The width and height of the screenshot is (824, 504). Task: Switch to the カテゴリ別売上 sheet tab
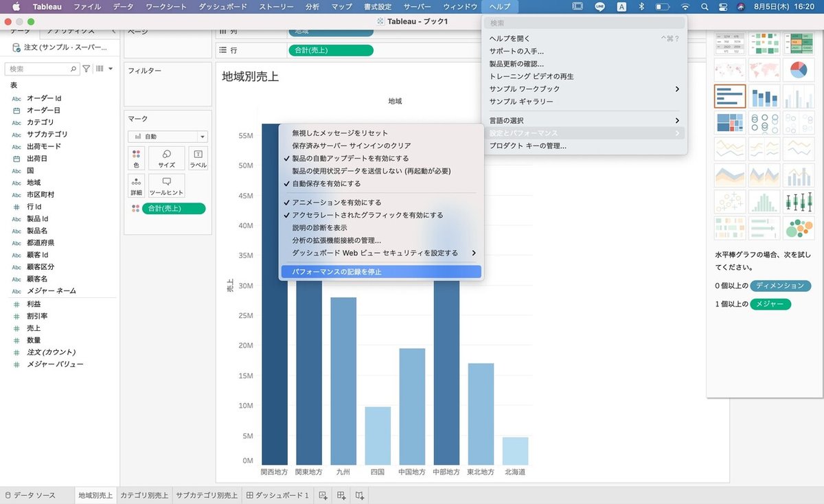pos(144,495)
